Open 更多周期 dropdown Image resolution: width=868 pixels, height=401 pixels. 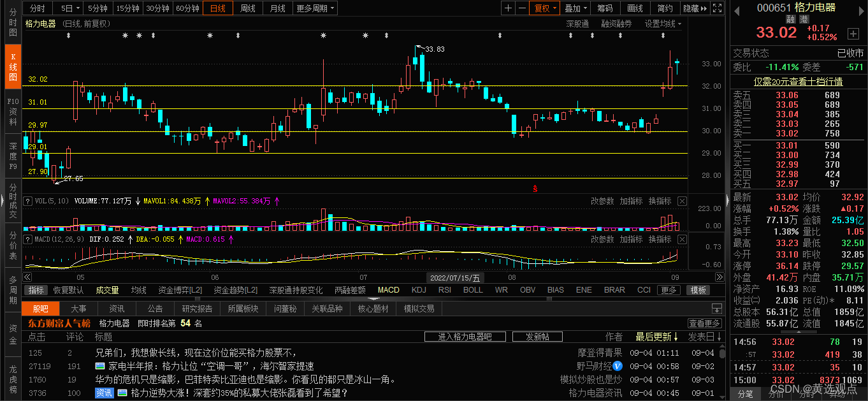click(315, 8)
